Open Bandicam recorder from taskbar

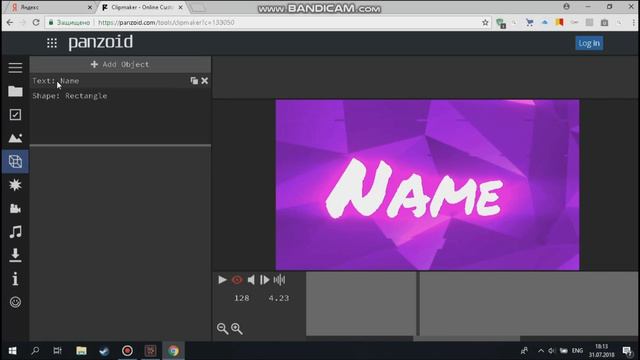pos(127,351)
